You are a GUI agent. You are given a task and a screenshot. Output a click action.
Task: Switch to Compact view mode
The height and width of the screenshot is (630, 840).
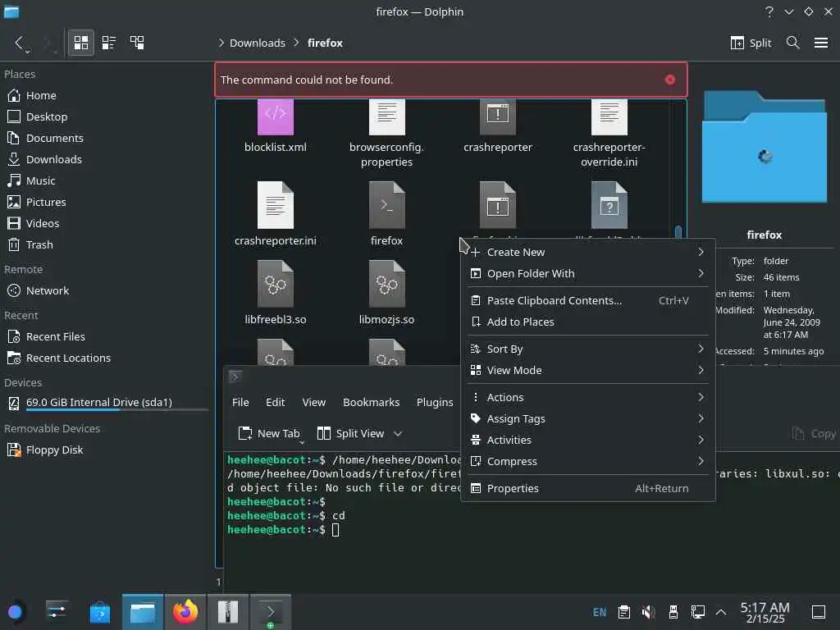tap(109, 43)
